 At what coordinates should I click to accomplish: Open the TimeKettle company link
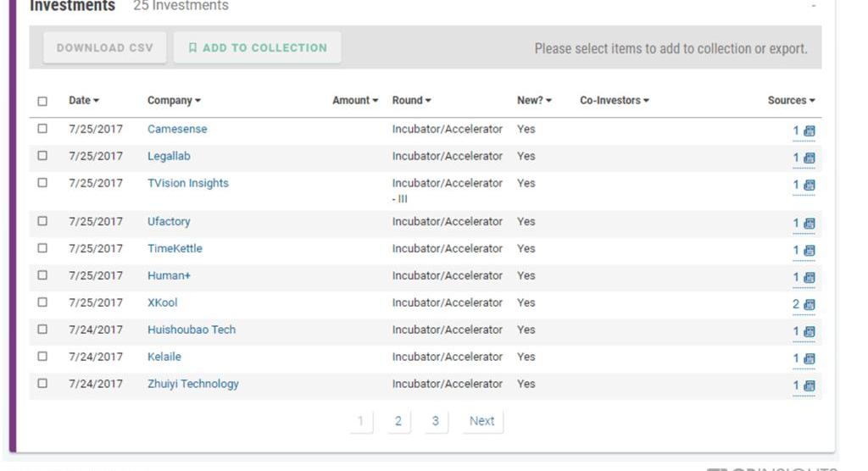click(x=175, y=248)
